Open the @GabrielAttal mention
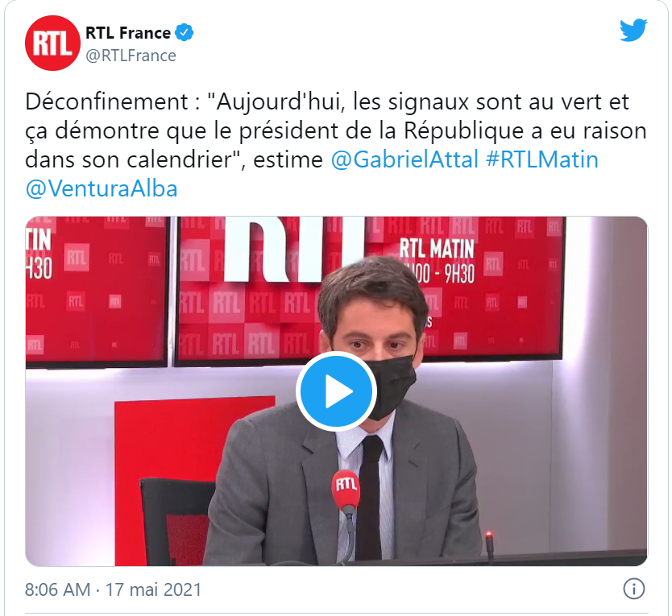The height and width of the screenshot is (616, 672). pos(404,159)
